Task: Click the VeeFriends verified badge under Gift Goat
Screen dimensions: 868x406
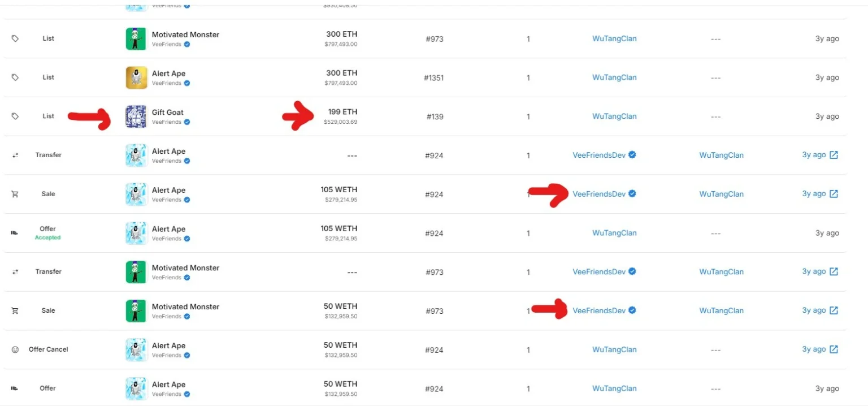Action: [187, 122]
